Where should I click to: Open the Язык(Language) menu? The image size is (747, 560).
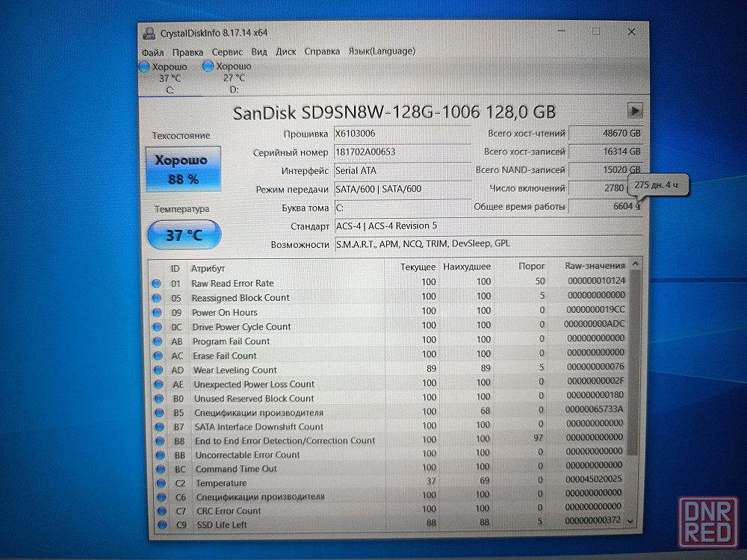(x=382, y=51)
